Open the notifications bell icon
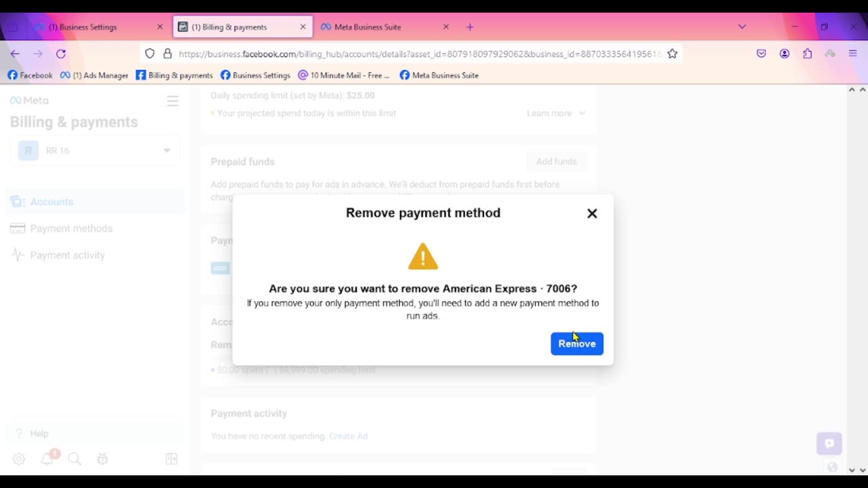This screenshot has width=868, height=488. point(47,459)
